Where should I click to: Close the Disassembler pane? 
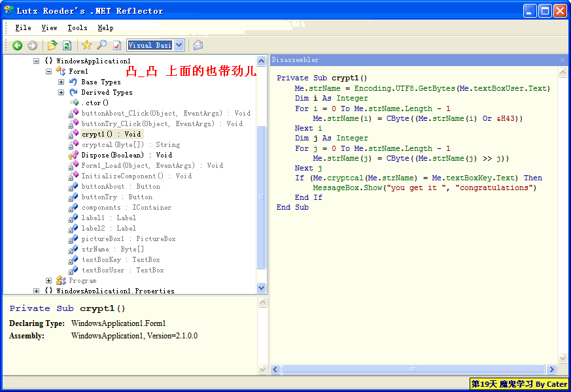(x=562, y=60)
